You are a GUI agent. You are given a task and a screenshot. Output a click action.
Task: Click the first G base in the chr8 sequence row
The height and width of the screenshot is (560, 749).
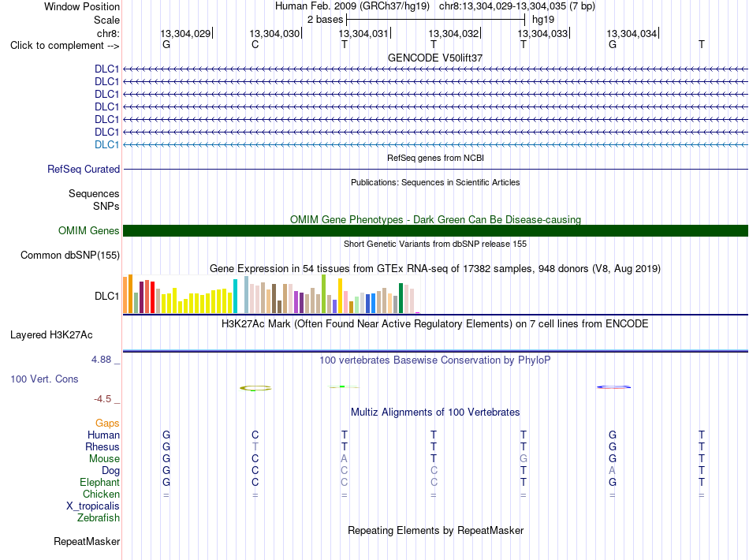pyautogui.click(x=166, y=44)
